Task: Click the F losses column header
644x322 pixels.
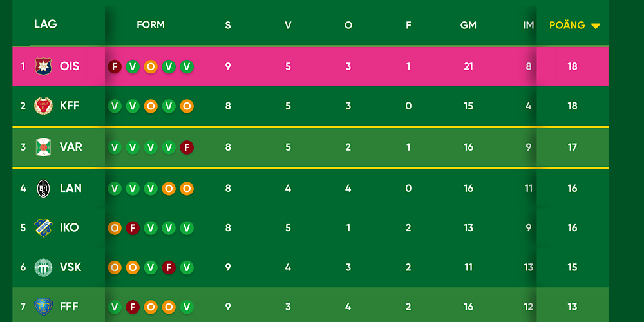Action: (408, 26)
